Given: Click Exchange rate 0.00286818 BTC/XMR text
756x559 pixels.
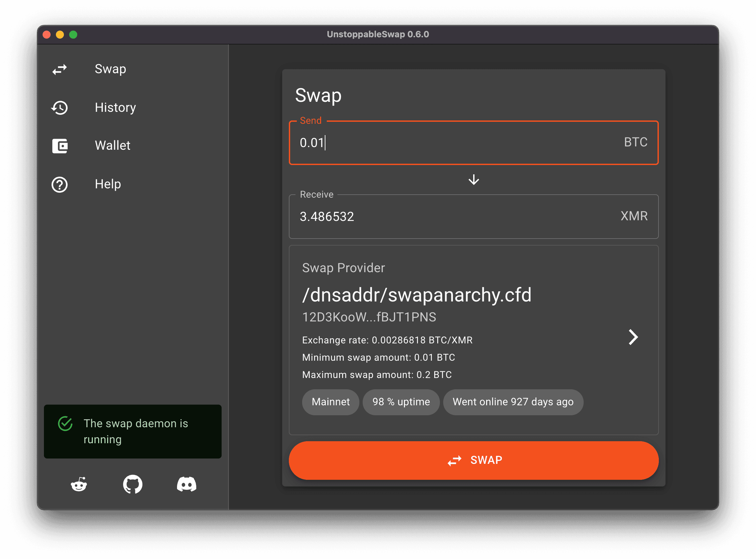Looking at the screenshot, I should click(387, 340).
